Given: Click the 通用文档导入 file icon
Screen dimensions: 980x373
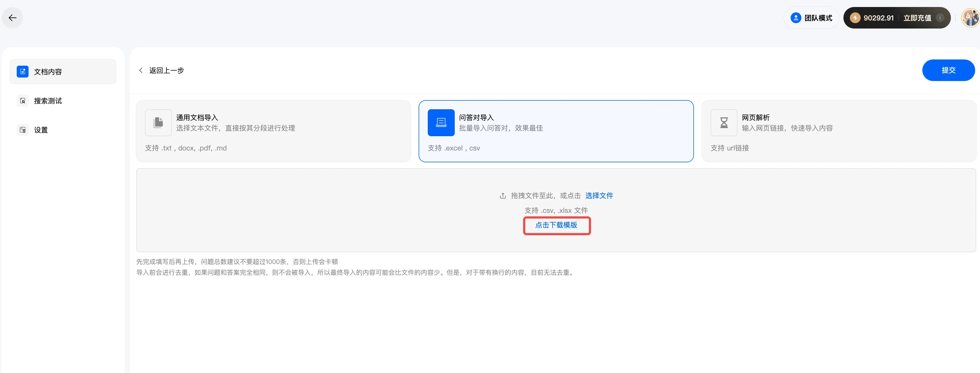Looking at the screenshot, I should 158,122.
